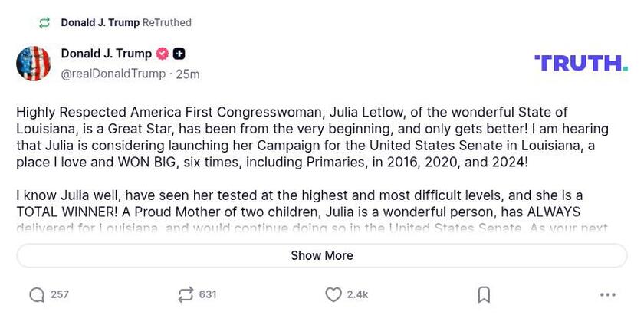Click the reply speech bubble icon
The width and height of the screenshot is (644, 325).
click(37, 295)
